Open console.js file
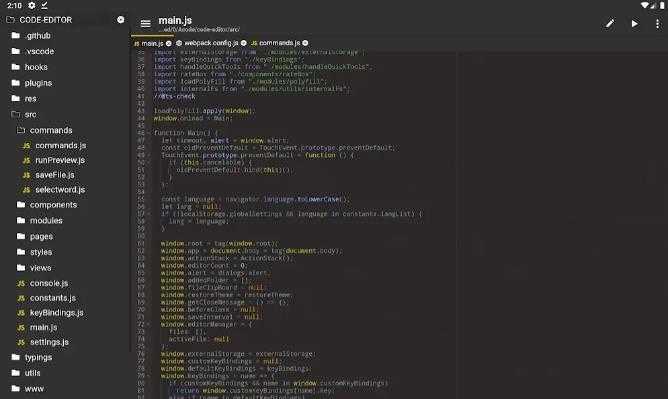668x399 pixels. (x=49, y=283)
